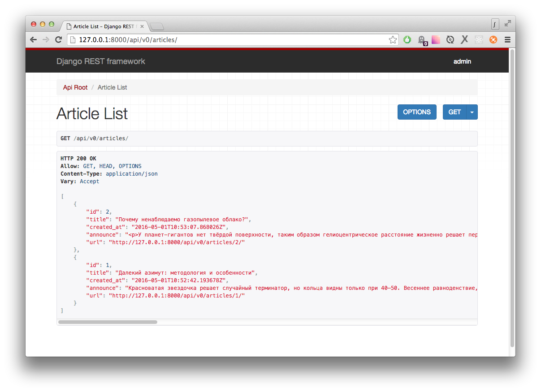Click the forward navigation arrow

pos(46,39)
